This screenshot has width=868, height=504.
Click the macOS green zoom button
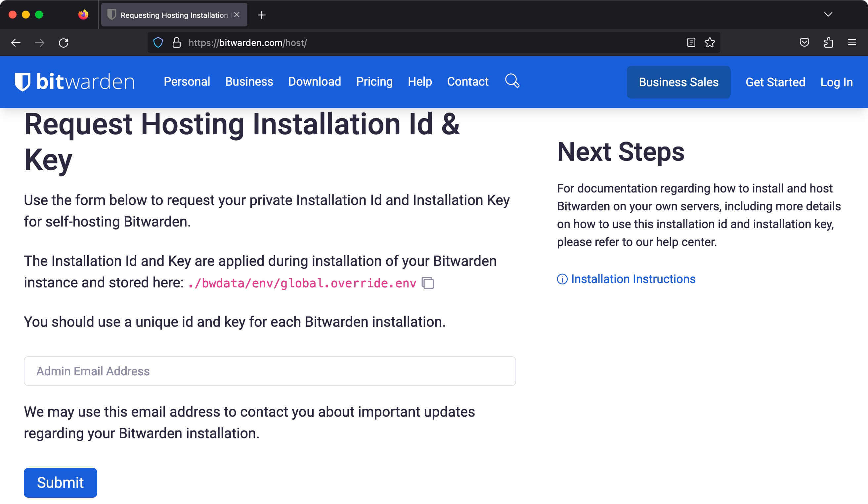tap(39, 15)
